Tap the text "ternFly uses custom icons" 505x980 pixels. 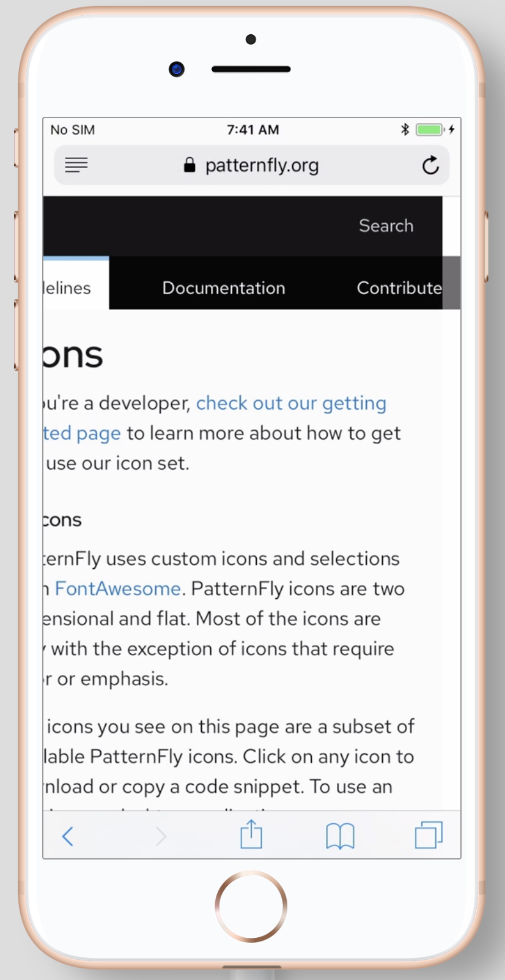221,559
